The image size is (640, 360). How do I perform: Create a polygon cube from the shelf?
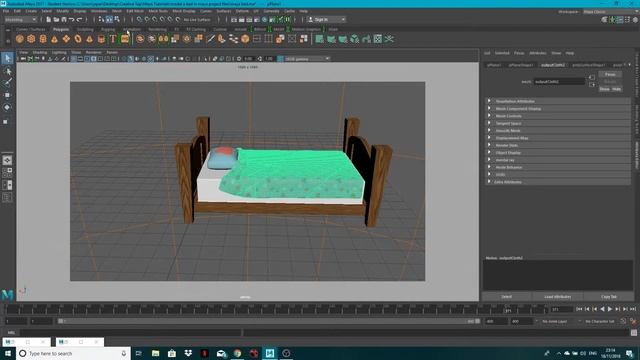tap(31, 39)
